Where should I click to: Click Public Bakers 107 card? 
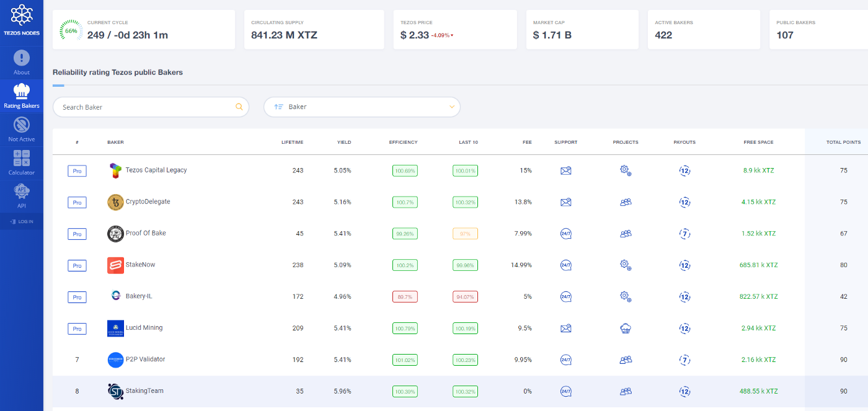pos(818,30)
